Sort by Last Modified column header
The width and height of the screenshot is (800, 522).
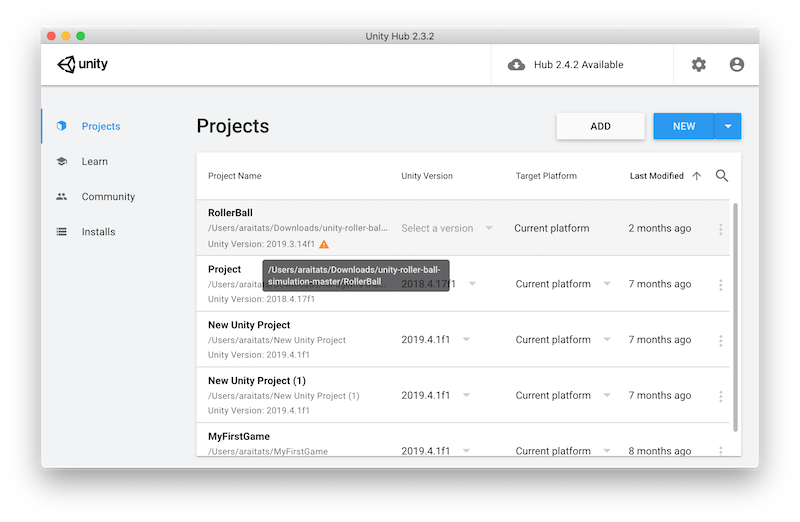[657, 176]
